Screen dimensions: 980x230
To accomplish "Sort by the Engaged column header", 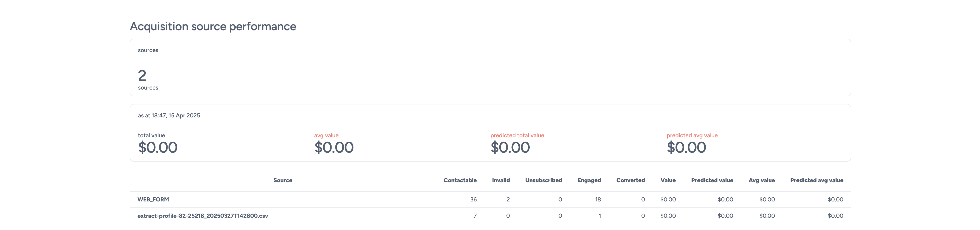I will 589,180.
